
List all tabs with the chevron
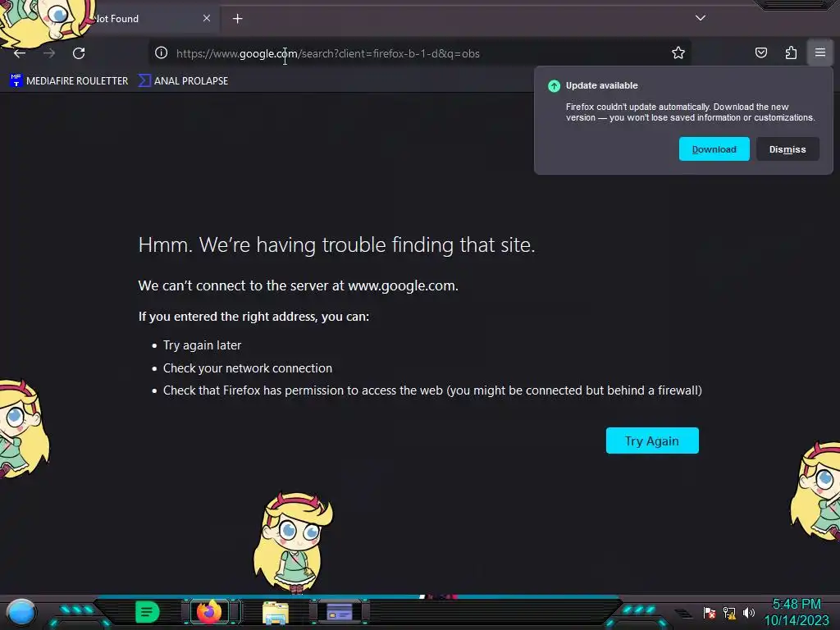(701, 18)
